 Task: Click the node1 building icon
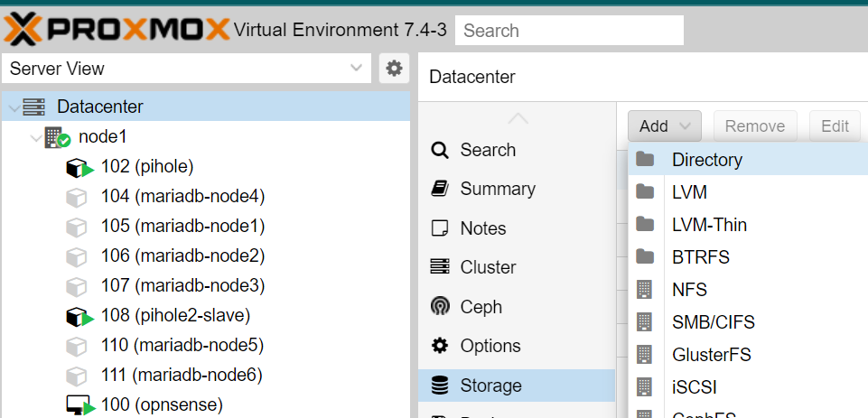[57, 137]
